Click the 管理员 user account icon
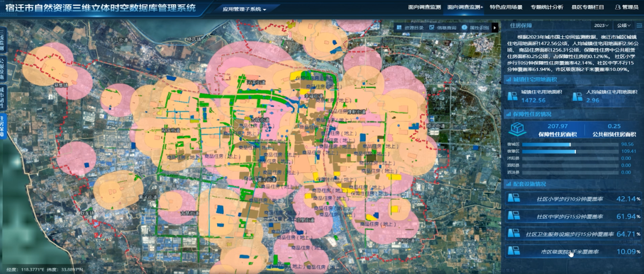 618,8
